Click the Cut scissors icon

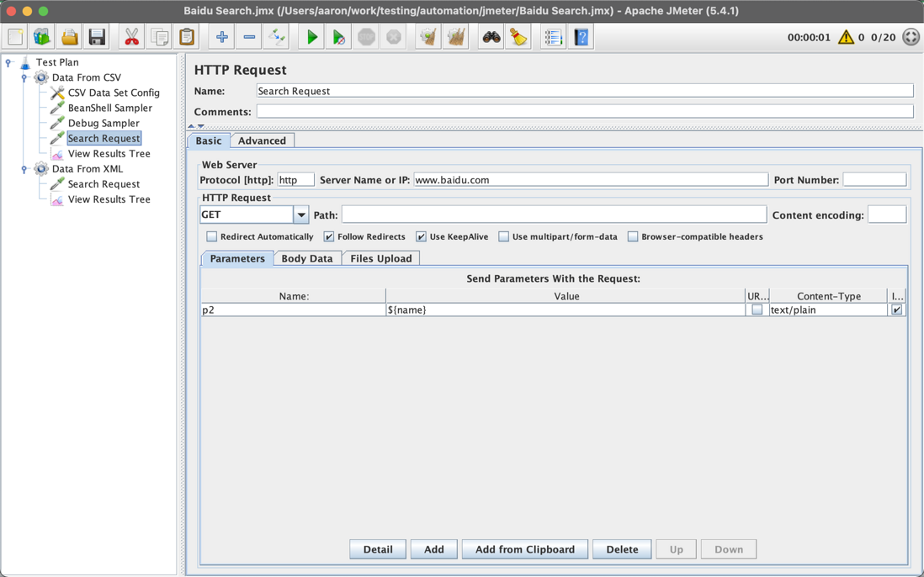point(131,37)
